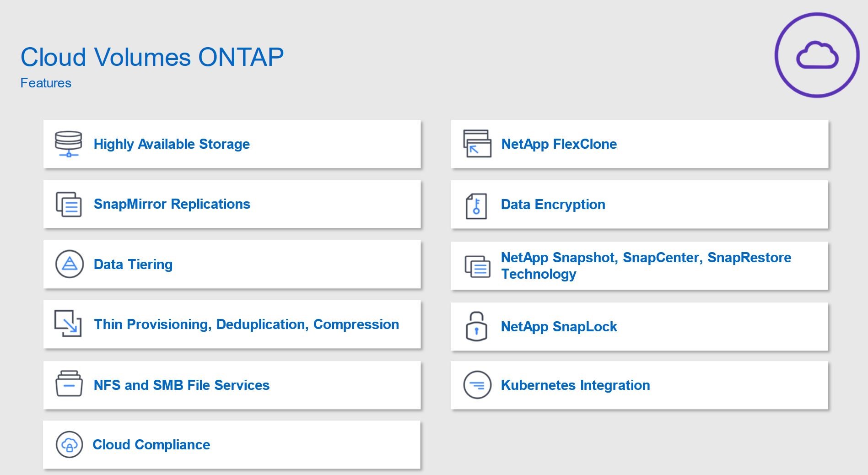
Task: Click the NetApp Snapshot documents icon
Action: point(477,266)
